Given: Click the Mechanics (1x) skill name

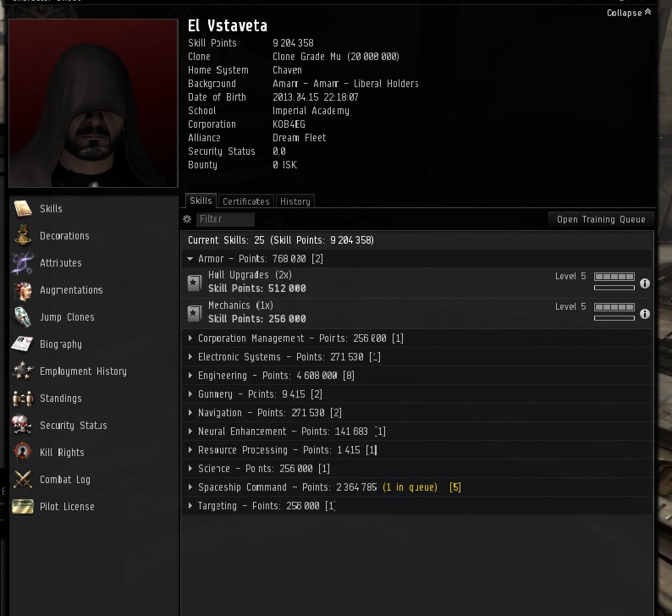Looking at the screenshot, I should click(240, 305).
